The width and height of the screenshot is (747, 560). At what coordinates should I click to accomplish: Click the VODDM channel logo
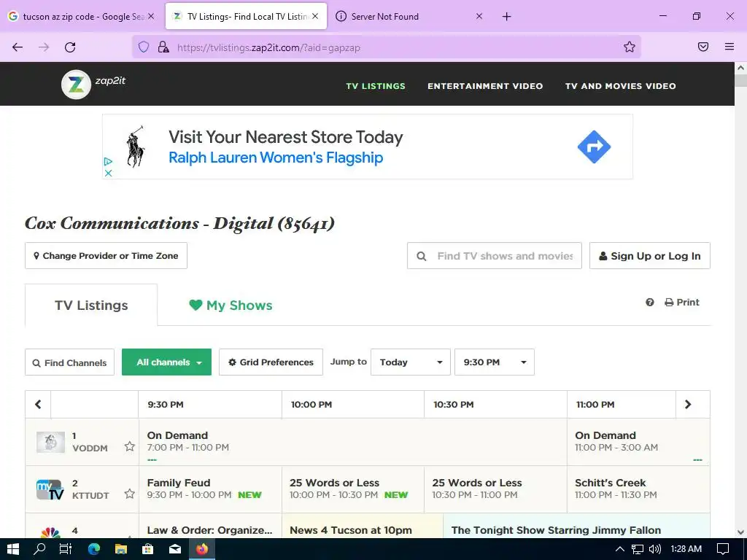click(50, 442)
